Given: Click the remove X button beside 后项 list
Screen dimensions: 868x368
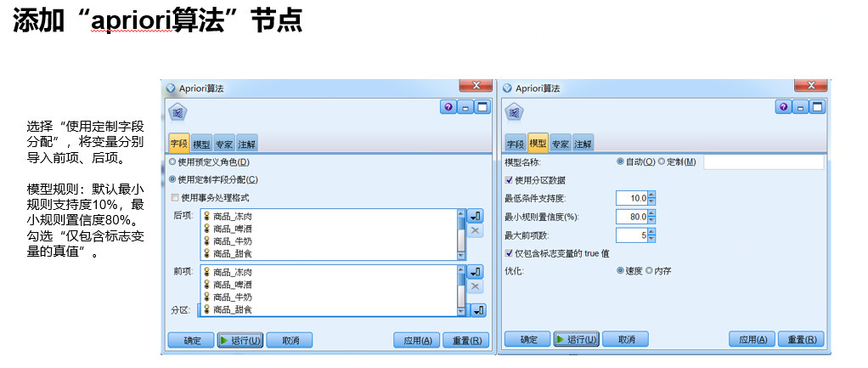Looking at the screenshot, I should (475, 230).
